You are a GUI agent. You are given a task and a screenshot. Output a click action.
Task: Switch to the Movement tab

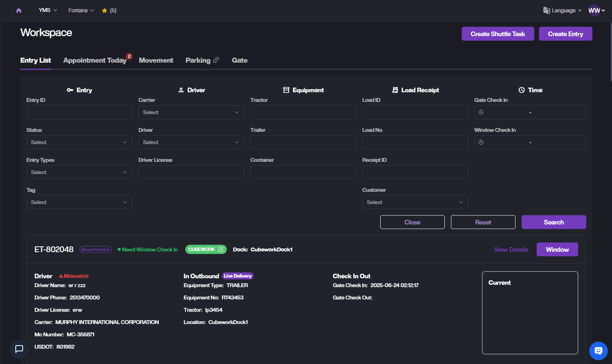tap(156, 60)
